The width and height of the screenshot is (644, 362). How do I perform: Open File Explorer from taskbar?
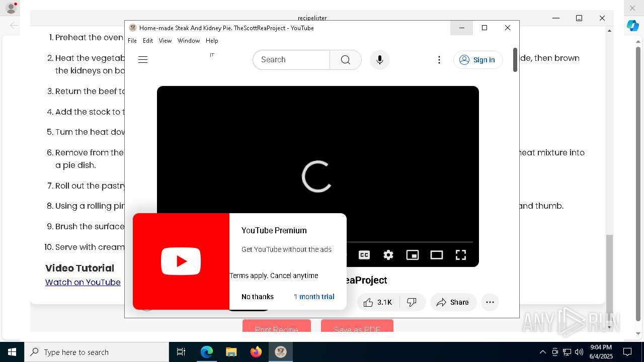pos(231,352)
